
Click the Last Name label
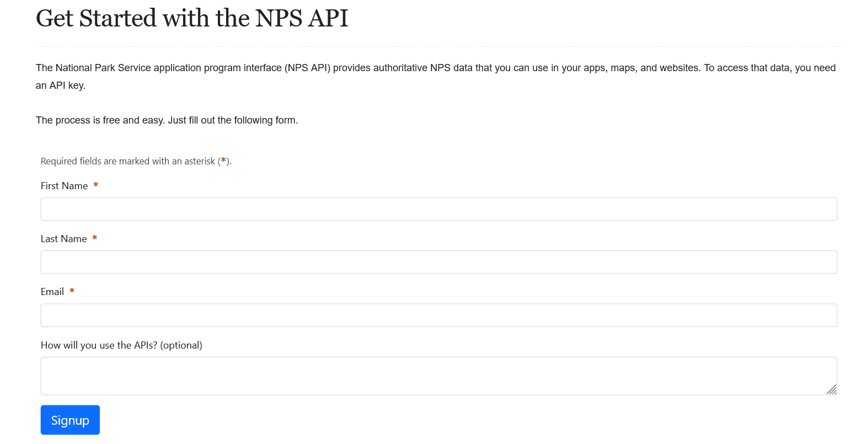coord(63,239)
